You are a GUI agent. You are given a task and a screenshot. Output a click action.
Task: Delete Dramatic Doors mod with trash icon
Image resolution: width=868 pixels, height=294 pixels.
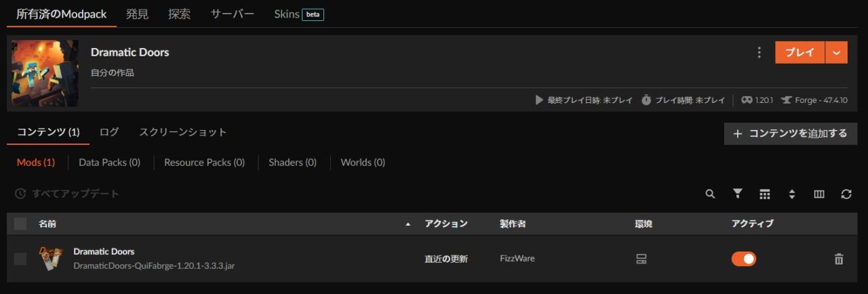(839, 259)
